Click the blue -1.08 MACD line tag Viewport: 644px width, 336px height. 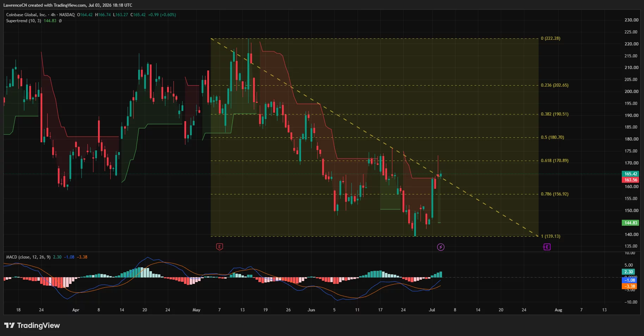tap(630, 280)
